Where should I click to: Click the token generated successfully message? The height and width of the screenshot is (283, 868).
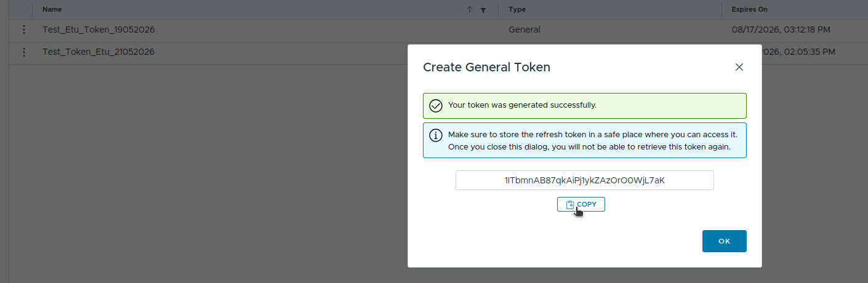[x=522, y=105]
